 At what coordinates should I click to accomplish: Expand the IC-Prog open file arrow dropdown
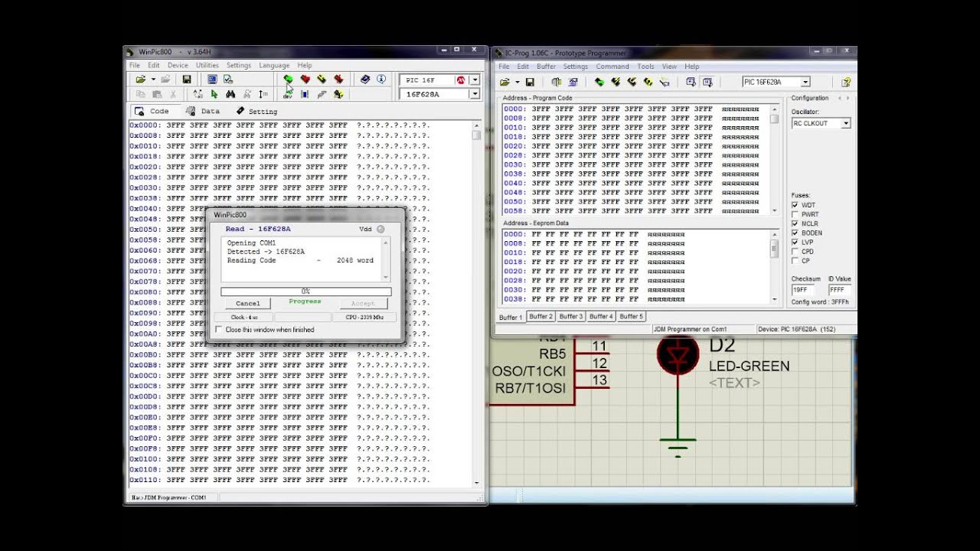click(x=517, y=82)
